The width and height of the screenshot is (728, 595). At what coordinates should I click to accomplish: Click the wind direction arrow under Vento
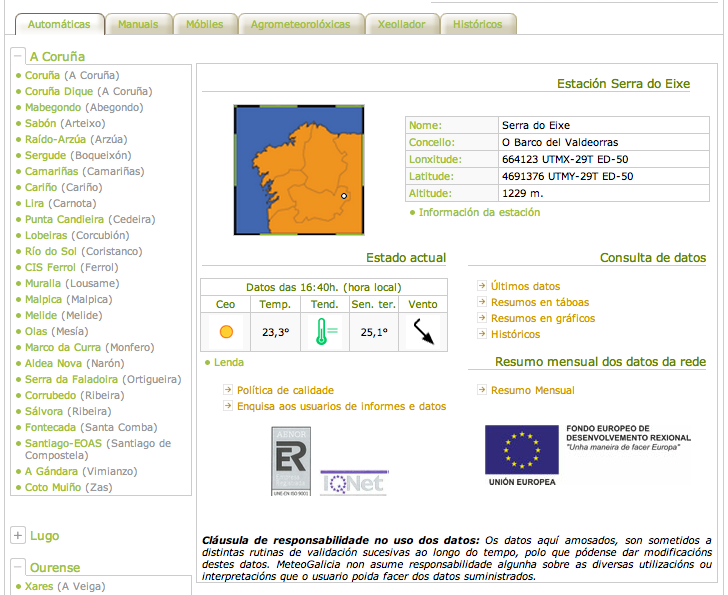pos(423,331)
